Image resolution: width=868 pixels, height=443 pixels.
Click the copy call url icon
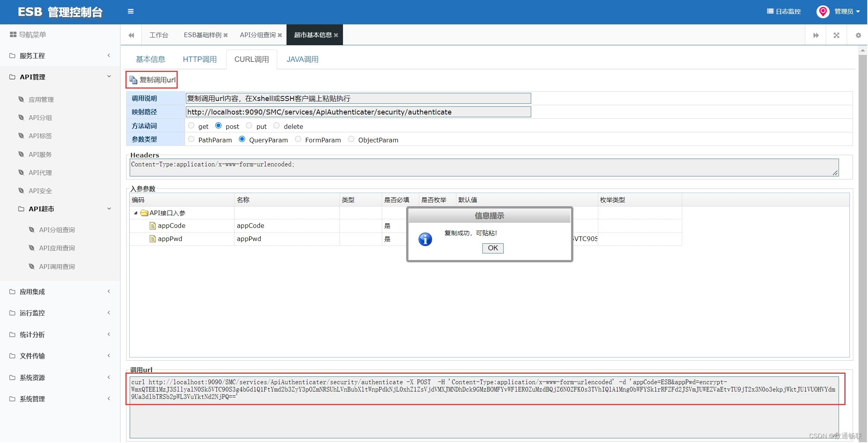pyautogui.click(x=134, y=80)
